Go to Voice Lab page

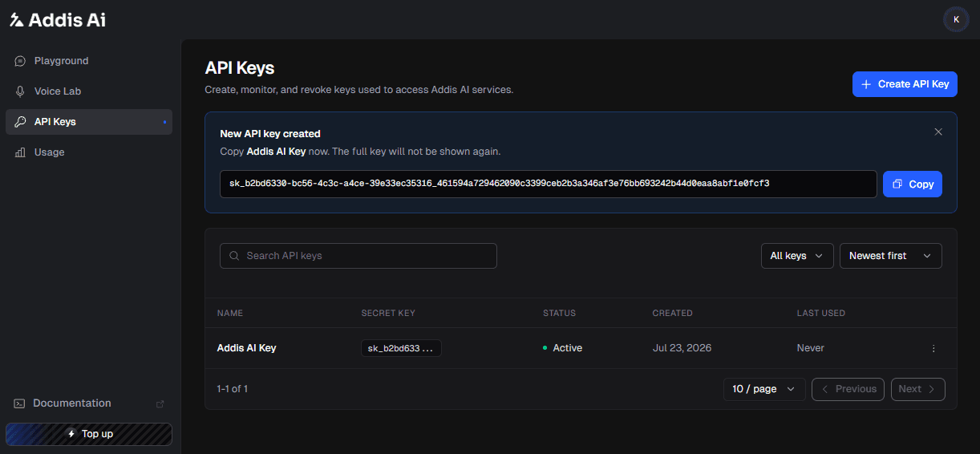coord(89,91)
